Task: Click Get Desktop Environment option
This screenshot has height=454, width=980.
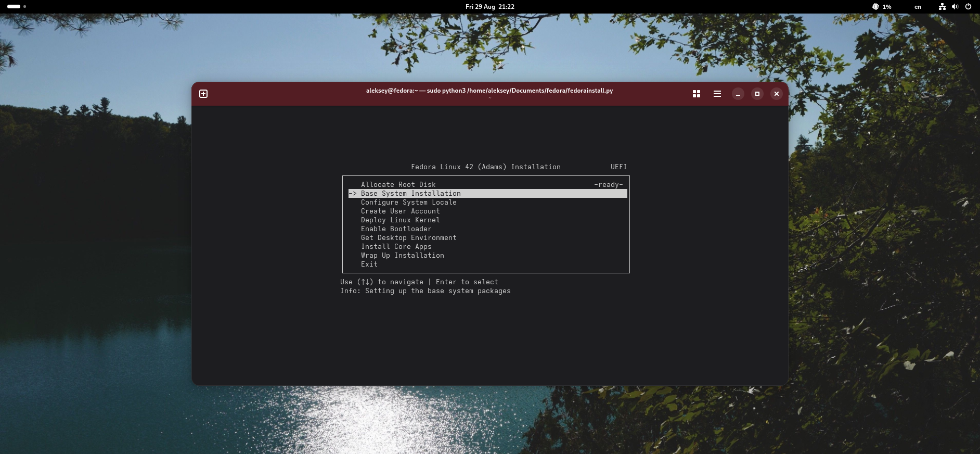Action: coord(409,238)
